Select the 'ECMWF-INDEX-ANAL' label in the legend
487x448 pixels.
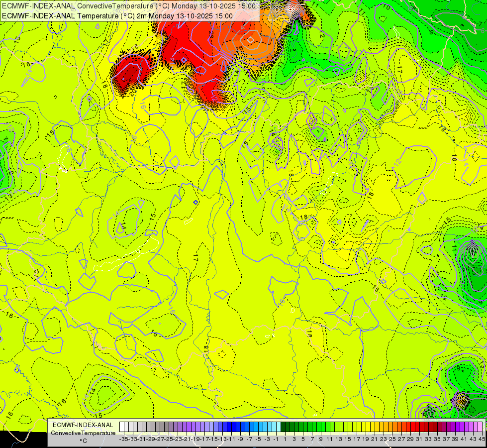83,425
